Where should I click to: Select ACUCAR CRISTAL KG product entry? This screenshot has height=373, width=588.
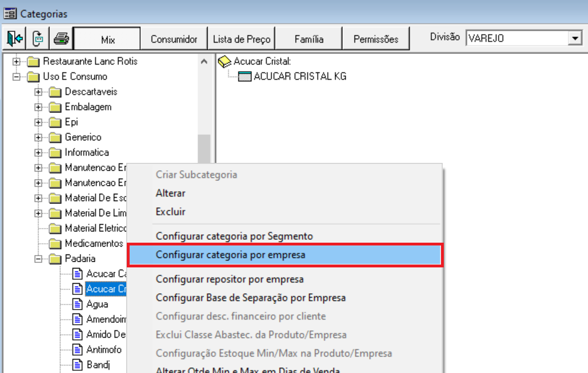(x=300, y=76)
